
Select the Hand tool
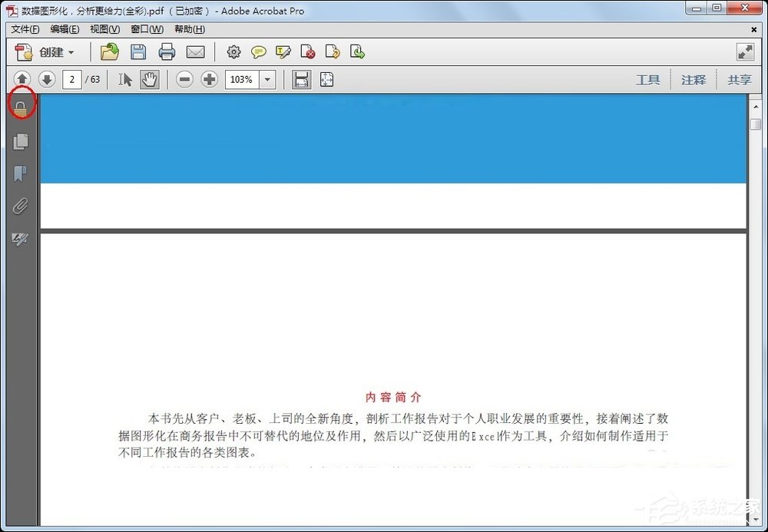pos(149,79)
